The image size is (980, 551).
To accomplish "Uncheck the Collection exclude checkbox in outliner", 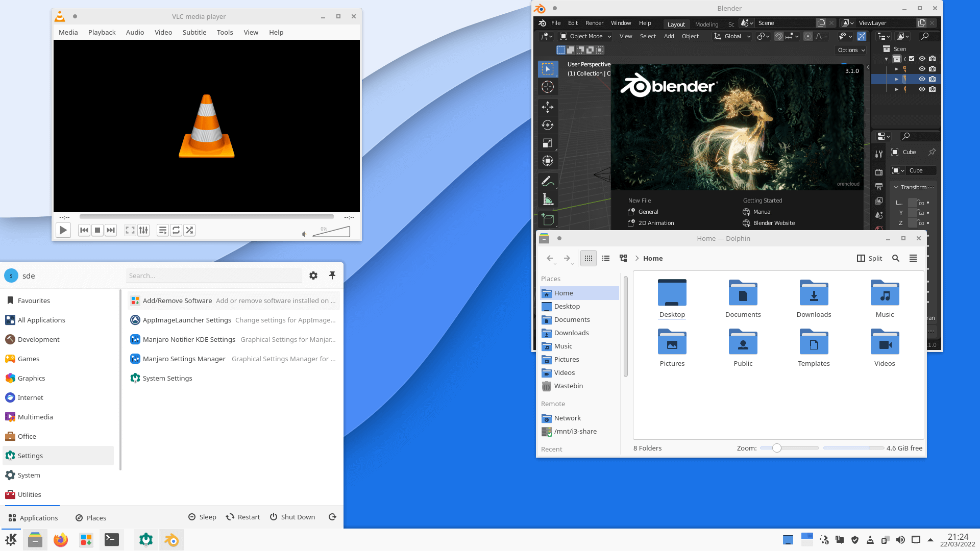I will (x=912, y=59).
